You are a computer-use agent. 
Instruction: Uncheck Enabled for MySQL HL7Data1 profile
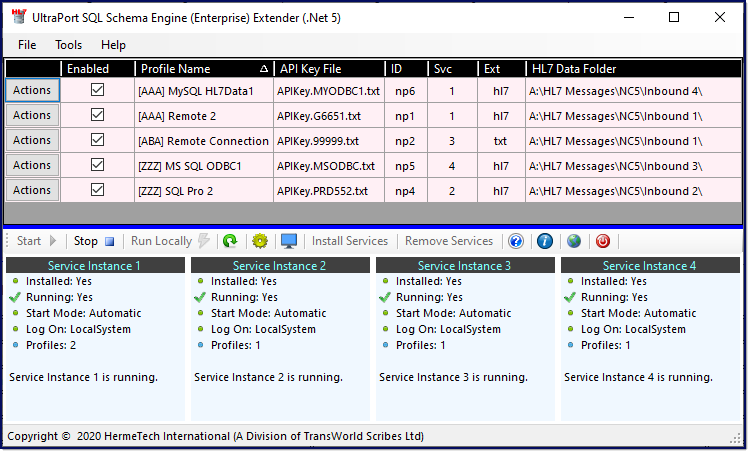pyautogui.click(x=98, y=90)
